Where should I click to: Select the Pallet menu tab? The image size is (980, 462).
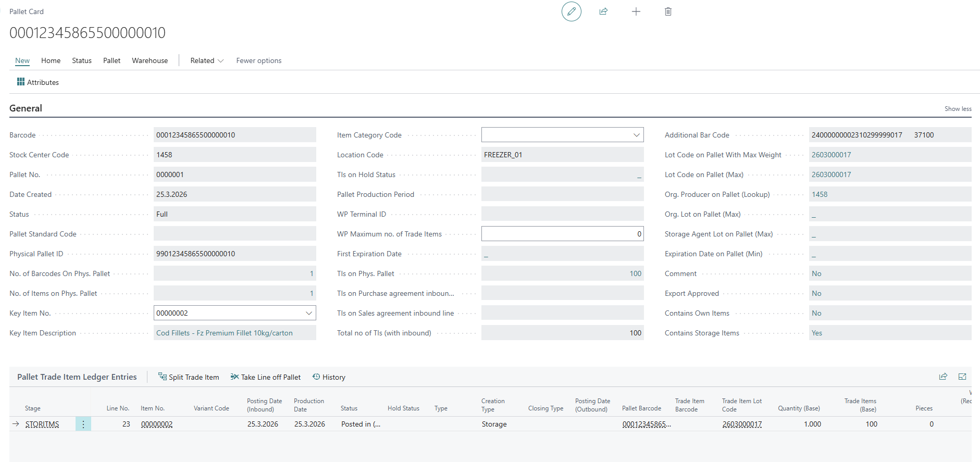pos(111,60)
